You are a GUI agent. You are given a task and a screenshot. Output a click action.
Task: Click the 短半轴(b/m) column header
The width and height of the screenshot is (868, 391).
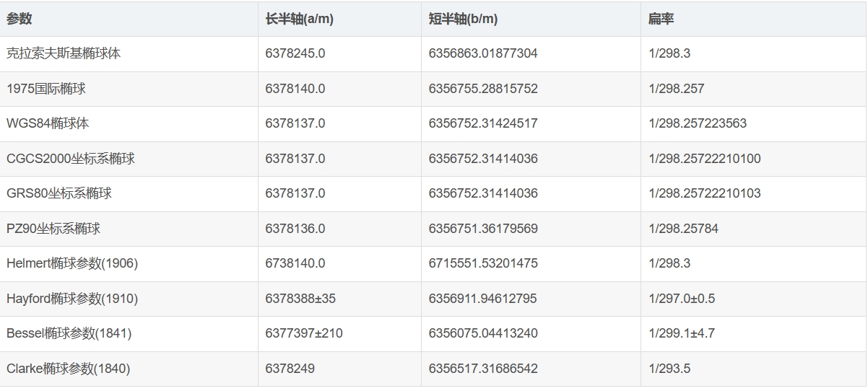(463, 19)
